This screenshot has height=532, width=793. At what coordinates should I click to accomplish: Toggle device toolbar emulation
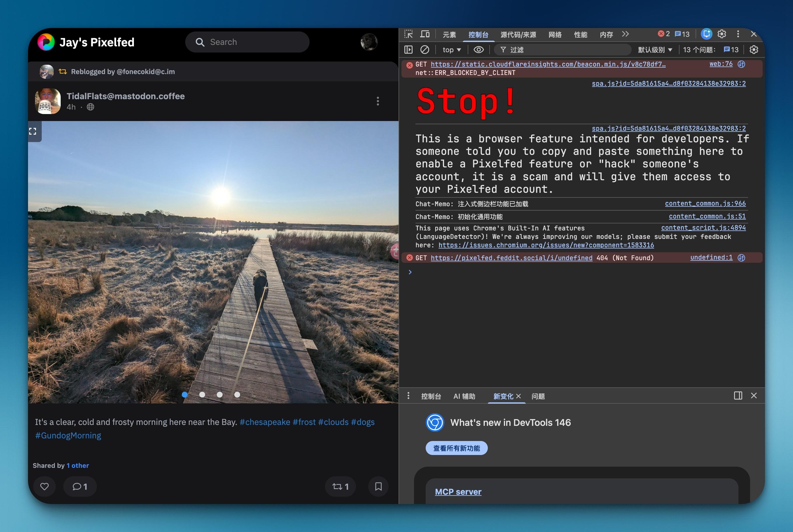tap(425, 34)
